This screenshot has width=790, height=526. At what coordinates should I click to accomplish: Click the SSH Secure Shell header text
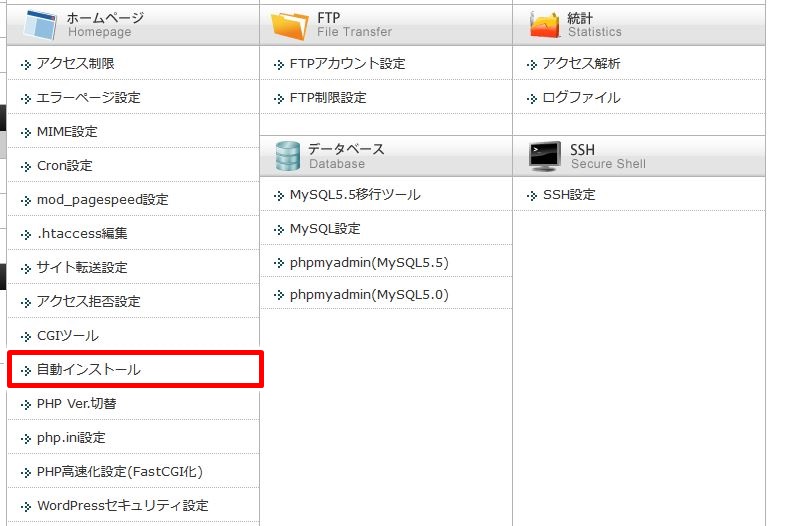tap(608, 156)
